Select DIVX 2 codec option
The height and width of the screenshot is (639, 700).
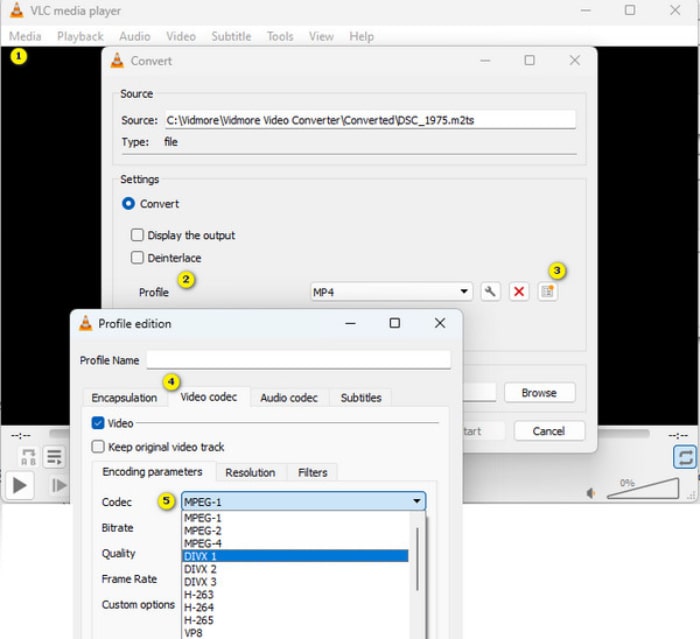(x=295, y=569)
